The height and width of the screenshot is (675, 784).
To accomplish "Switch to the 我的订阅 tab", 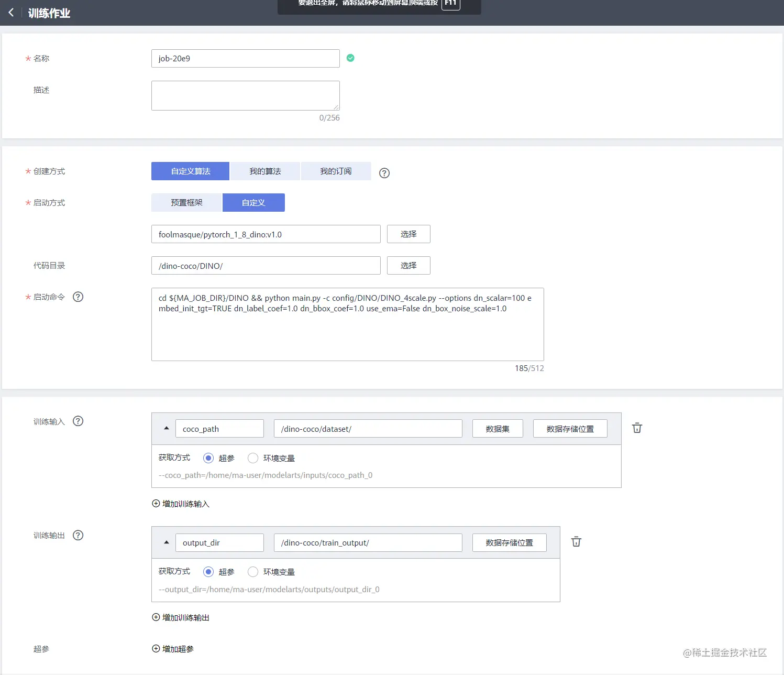I will pyautogui.click(x=336, y=171).
